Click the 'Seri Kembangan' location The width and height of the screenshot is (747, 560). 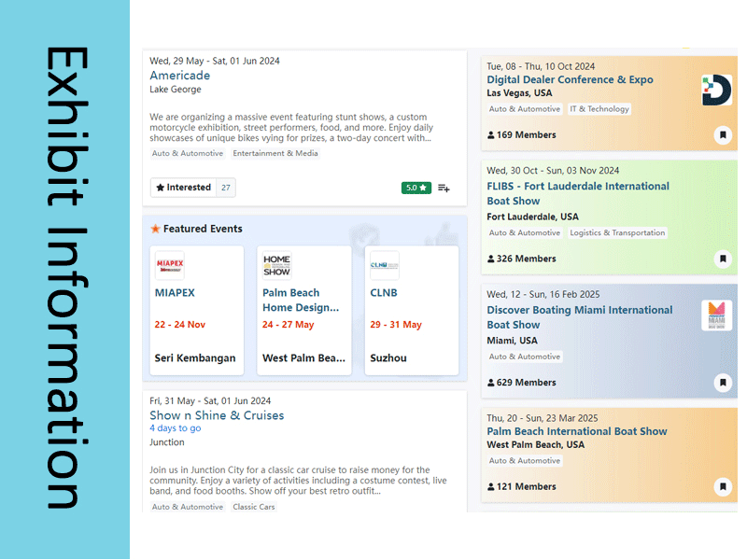pos(195,358)
